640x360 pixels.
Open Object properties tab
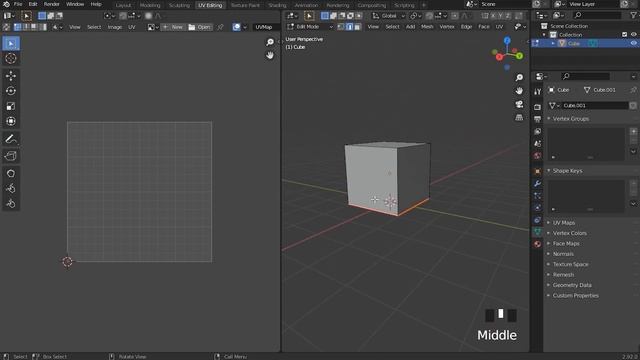coord(537,171)
